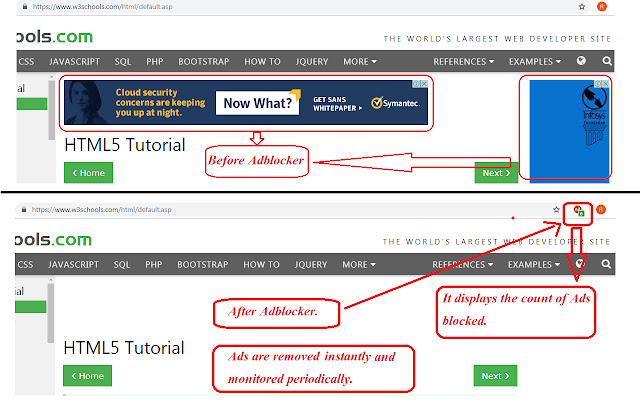This screenshot has width=640, height=400.
Task: Click the AdChoices info icon on Symantec ad
Action: 417,84
